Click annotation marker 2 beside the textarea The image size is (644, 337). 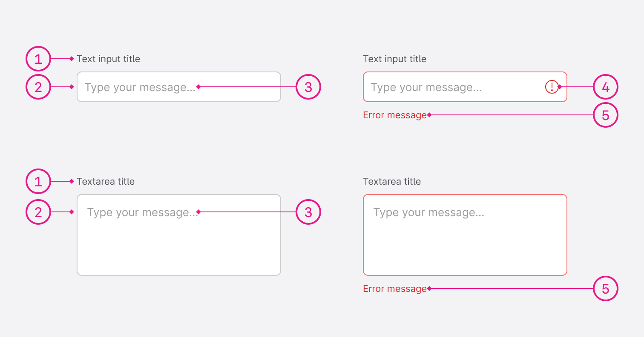38,212
